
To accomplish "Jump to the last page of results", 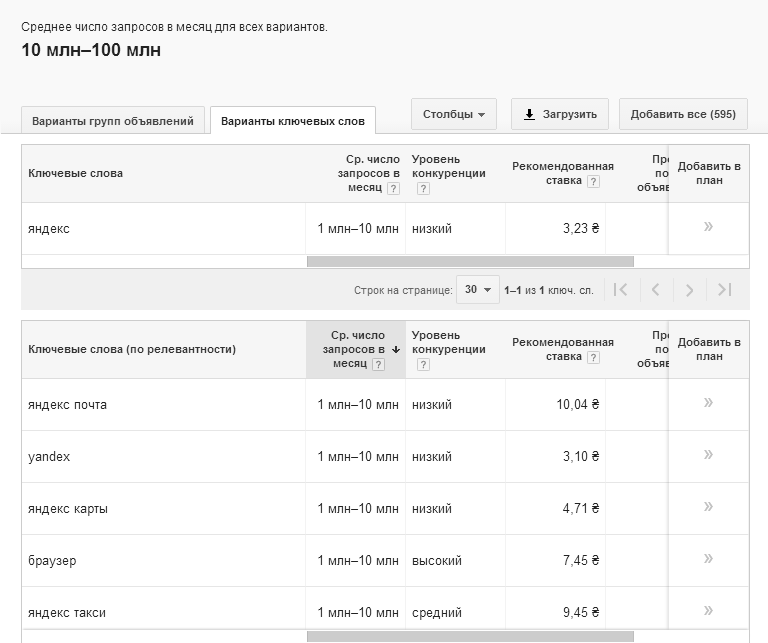I will click(725, 290).
